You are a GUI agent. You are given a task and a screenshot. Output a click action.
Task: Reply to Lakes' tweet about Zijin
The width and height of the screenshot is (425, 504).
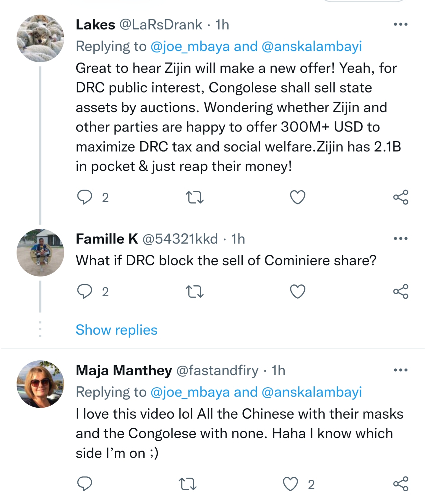coord(85,197)
